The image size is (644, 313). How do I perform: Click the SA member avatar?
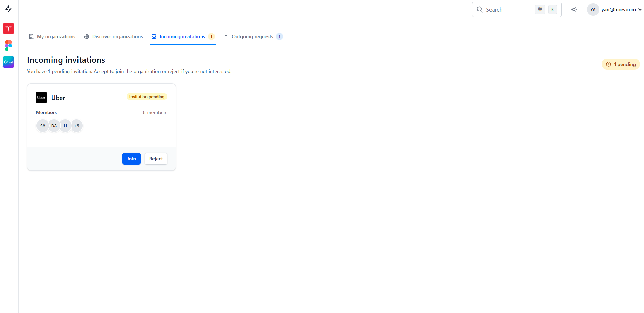43,126
